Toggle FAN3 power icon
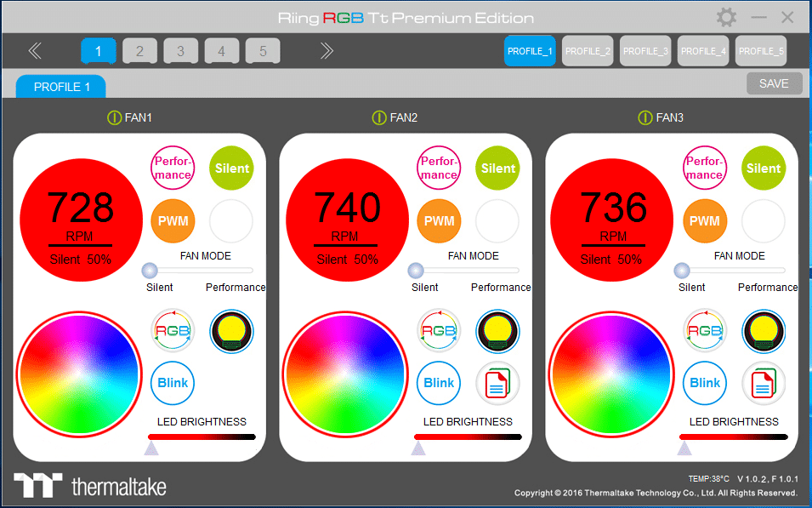The height and width of the screenshot is (508, 812). click(644, 117)
